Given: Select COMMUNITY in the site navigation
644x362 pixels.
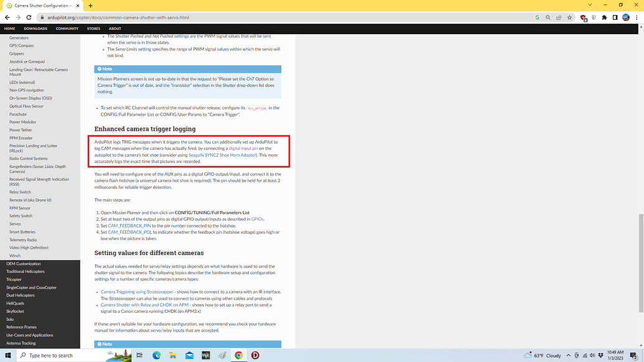Looking at the screenshot, I should [x=67, y=28].
